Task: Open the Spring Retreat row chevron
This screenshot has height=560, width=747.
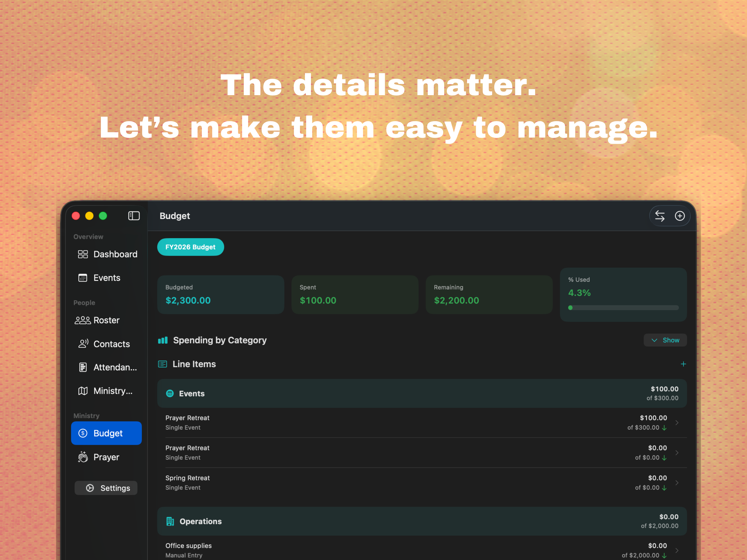Action: pos(677,483)
